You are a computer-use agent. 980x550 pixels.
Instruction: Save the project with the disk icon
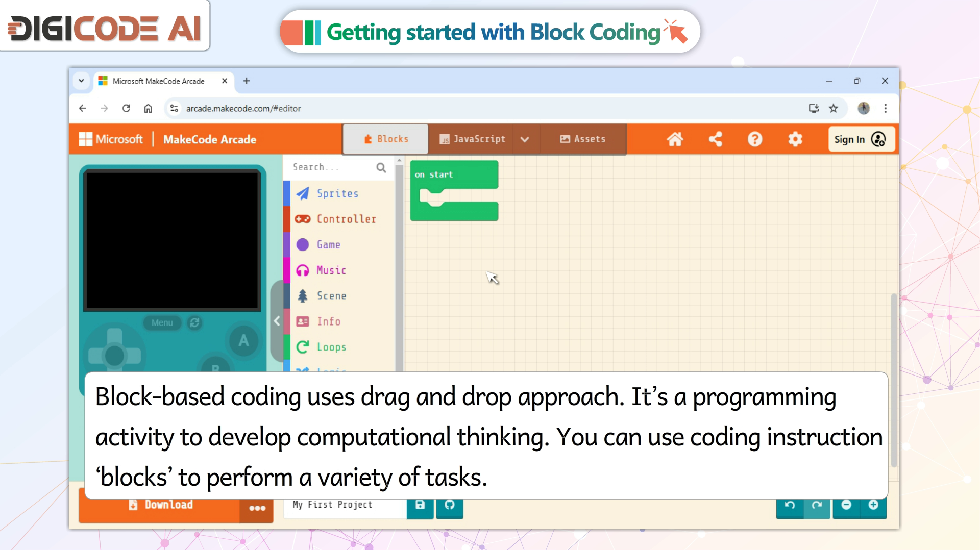click(x=420, y=505)
